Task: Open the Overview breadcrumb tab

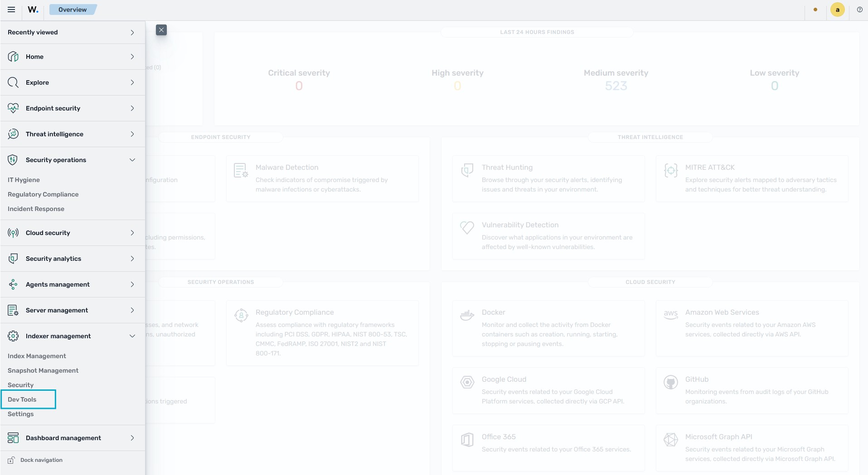Action: pos(73,10)
